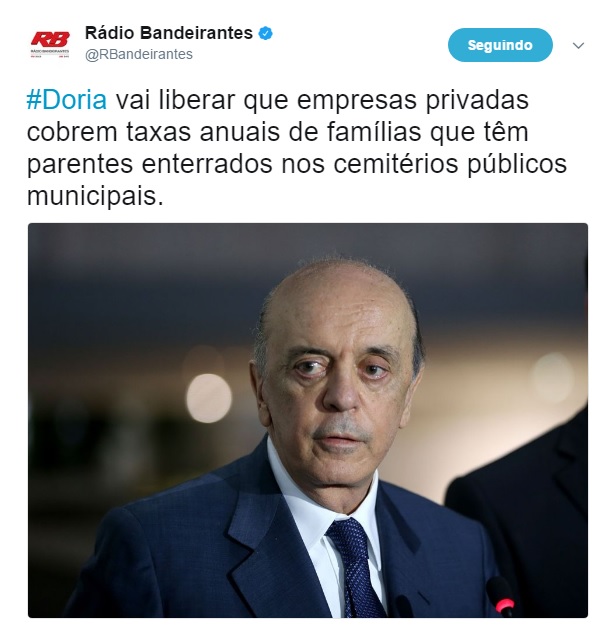Click the 'parentes enterrados' phrase in tweet
The image size is (603, 631).
point(150,164)
